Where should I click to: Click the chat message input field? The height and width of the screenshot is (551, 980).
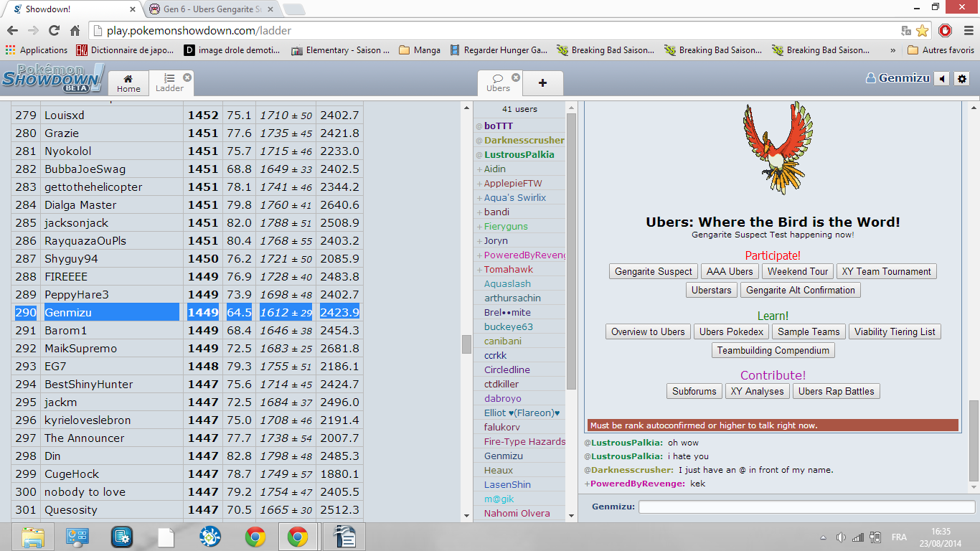(x=806, y=507)
